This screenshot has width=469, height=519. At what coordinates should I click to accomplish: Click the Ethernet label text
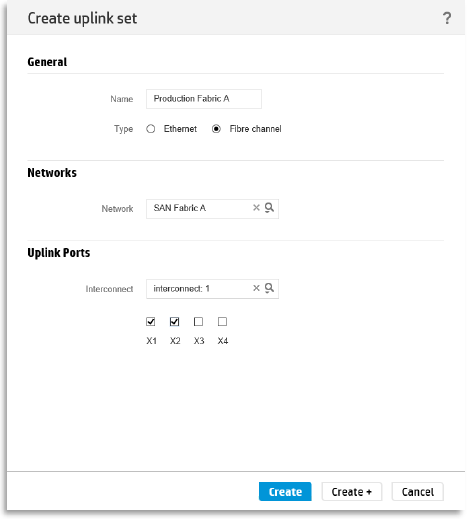(180, 129)
